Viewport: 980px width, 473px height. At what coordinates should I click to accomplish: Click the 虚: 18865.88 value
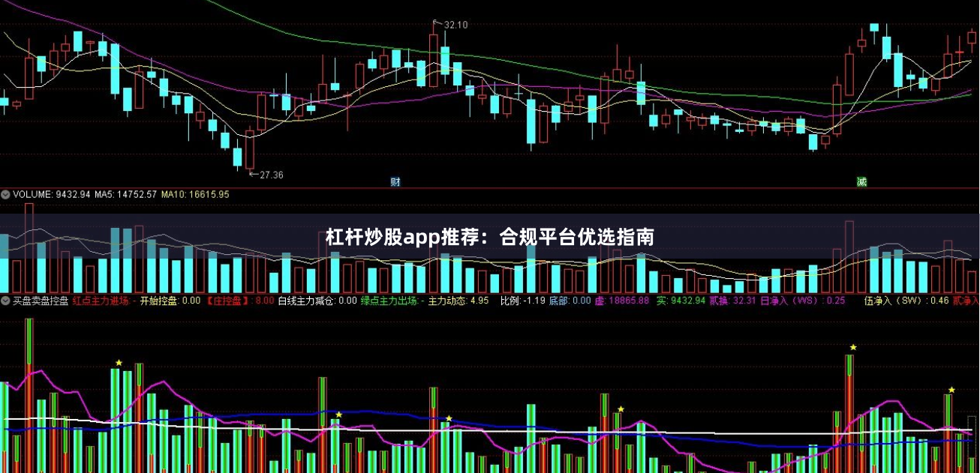tap(622, 301)
